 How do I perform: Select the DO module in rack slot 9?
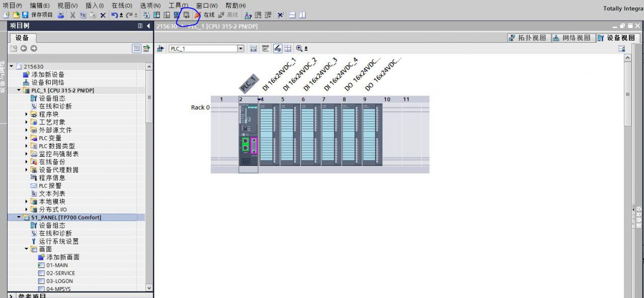point(372,135)
